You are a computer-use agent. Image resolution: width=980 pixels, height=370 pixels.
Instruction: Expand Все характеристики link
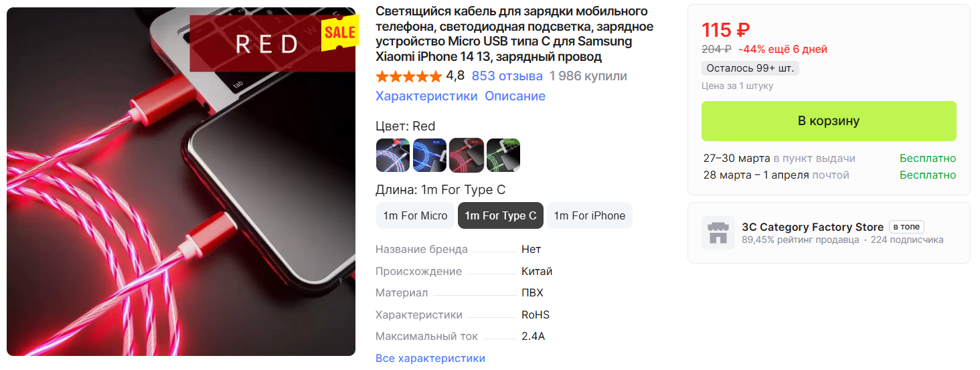(x=430, y=358)
